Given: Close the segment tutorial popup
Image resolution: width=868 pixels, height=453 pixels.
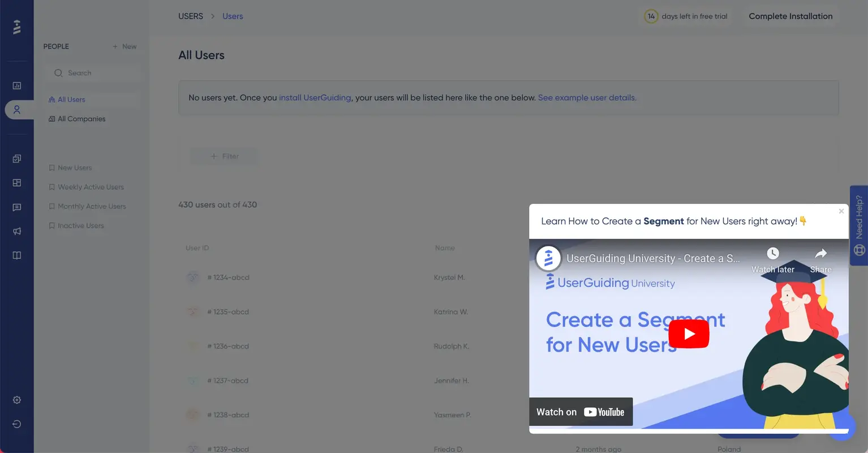Looking at the screenshot, I should coord(841,211).
